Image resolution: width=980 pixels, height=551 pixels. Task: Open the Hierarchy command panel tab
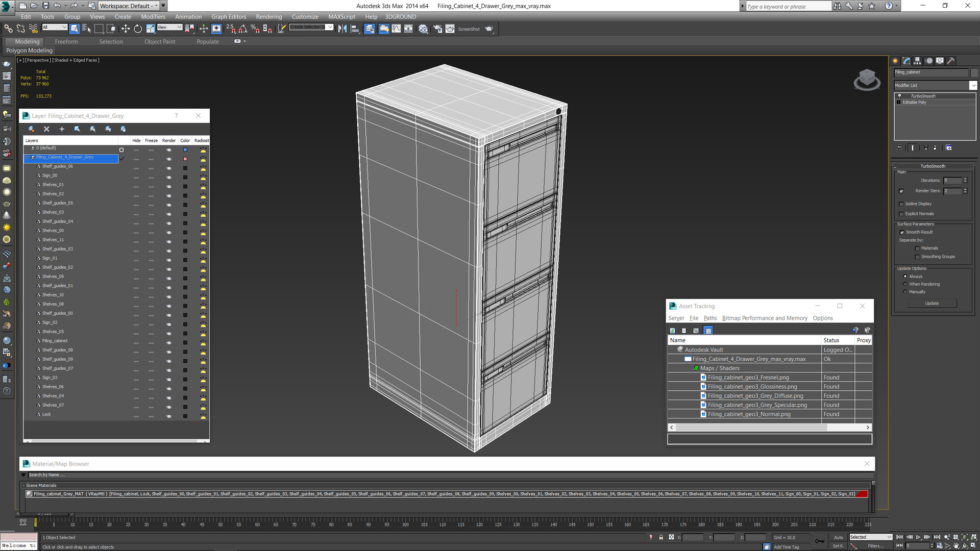[917, 61]
